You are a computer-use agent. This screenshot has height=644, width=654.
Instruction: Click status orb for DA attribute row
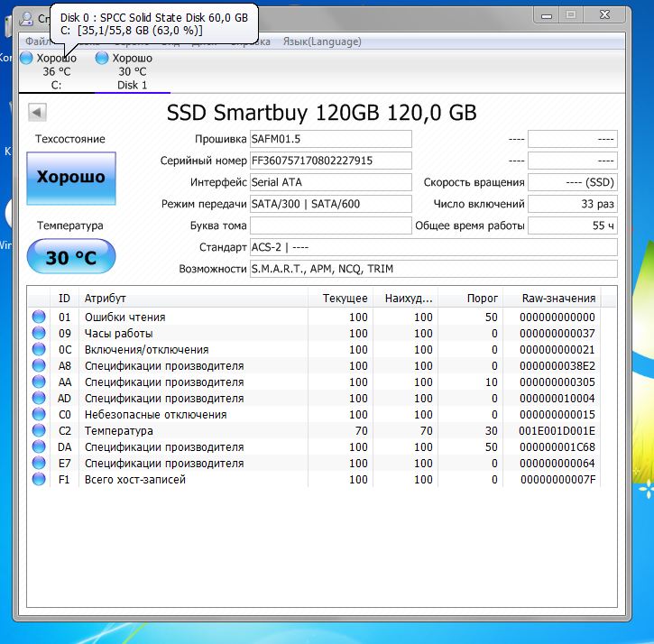(39, 446)
